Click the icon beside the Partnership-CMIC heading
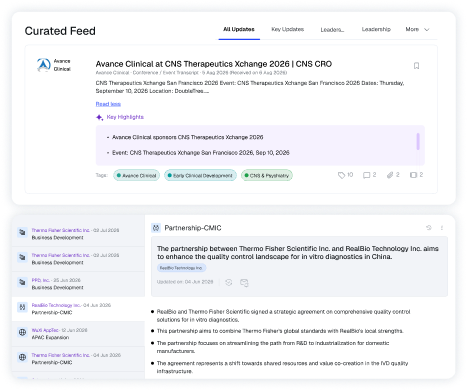The width and height of the screenshot is (468, 391). (x=156, y=228)
